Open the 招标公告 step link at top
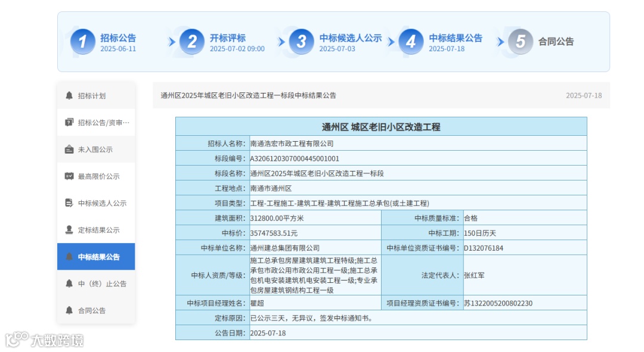 [118, 38]
